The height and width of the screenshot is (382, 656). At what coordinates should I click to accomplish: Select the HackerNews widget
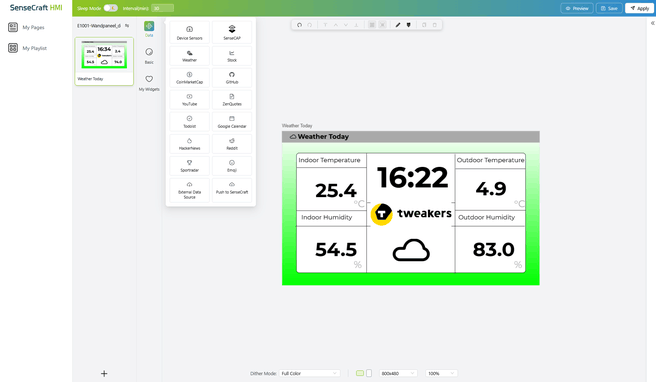190,144
